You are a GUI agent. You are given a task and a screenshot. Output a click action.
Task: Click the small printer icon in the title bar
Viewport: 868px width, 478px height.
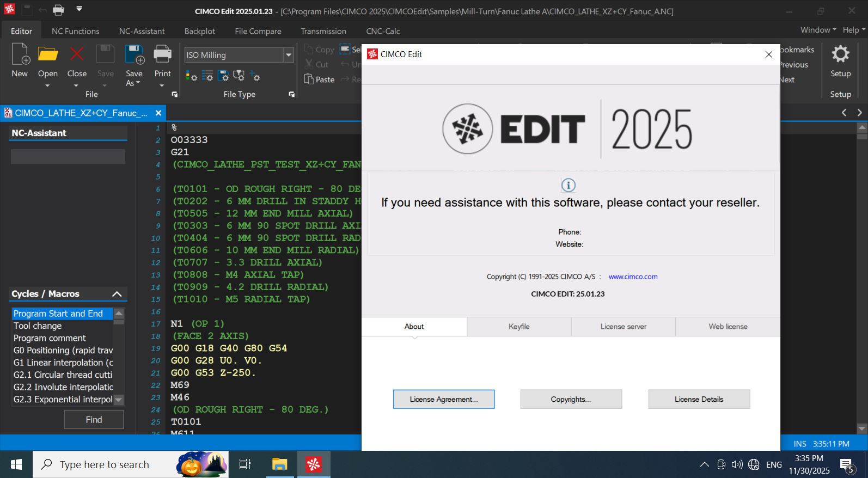click(x=58, y=10)
